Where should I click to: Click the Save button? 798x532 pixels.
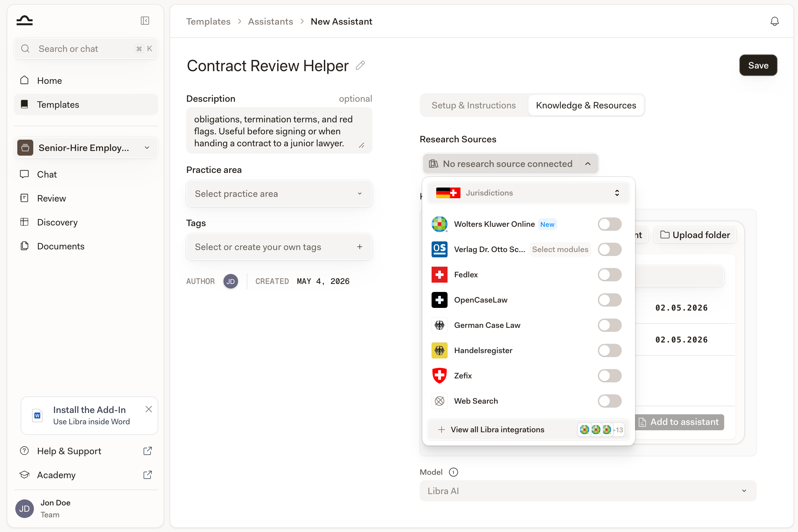[758, 65]
